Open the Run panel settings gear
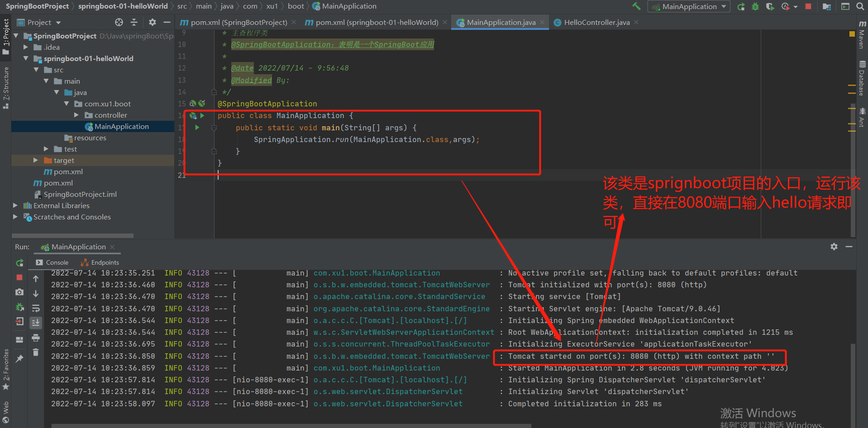This screenshot has height=428, width=868. (x=834, y=247)
